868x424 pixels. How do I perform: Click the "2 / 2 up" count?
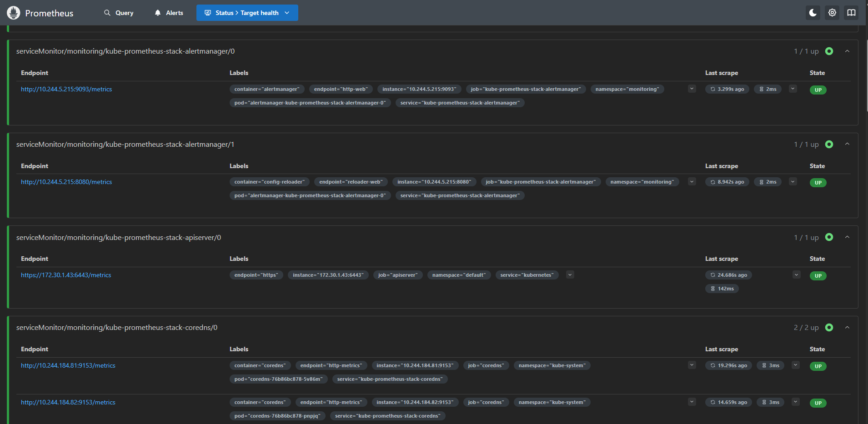(806, 328)
